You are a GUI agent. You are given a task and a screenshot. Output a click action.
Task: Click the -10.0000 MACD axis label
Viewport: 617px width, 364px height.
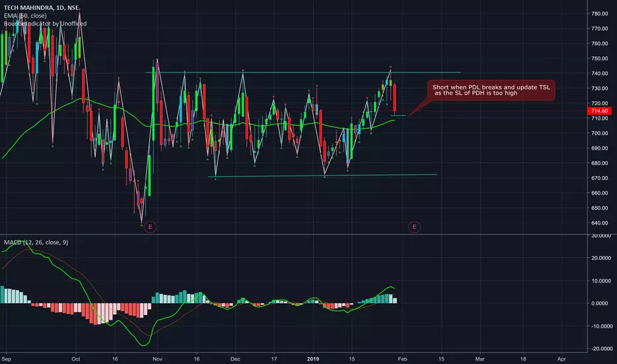pyautogui.click(x=600, y=326)
